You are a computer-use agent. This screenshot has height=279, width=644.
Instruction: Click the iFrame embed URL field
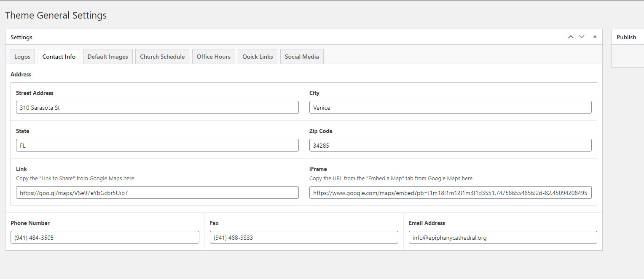coord(450,192)
